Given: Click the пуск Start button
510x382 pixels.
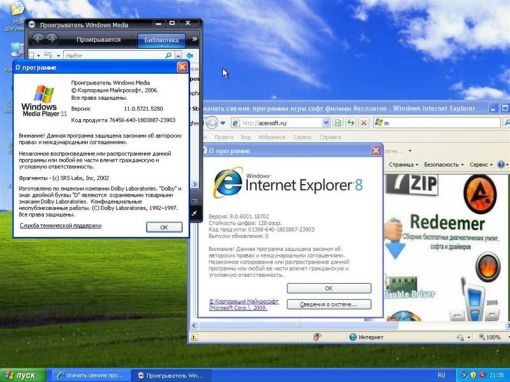Looking at the screenshot, I should click(23, 375).
